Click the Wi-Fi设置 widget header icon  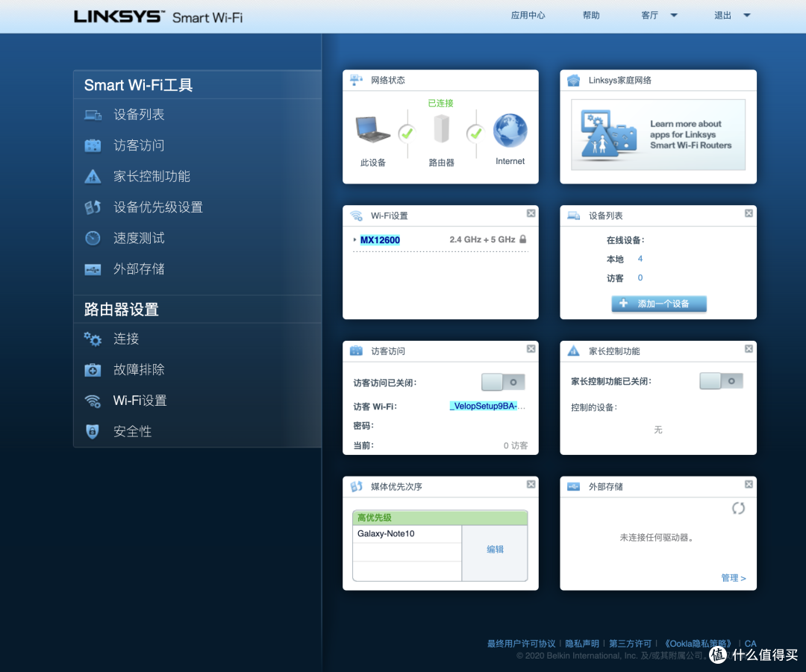pos(357,216)
